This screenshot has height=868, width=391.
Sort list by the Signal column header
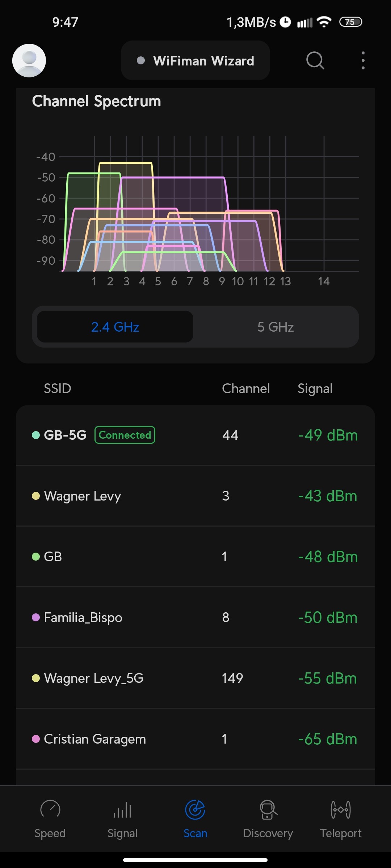tap(315, 389)
